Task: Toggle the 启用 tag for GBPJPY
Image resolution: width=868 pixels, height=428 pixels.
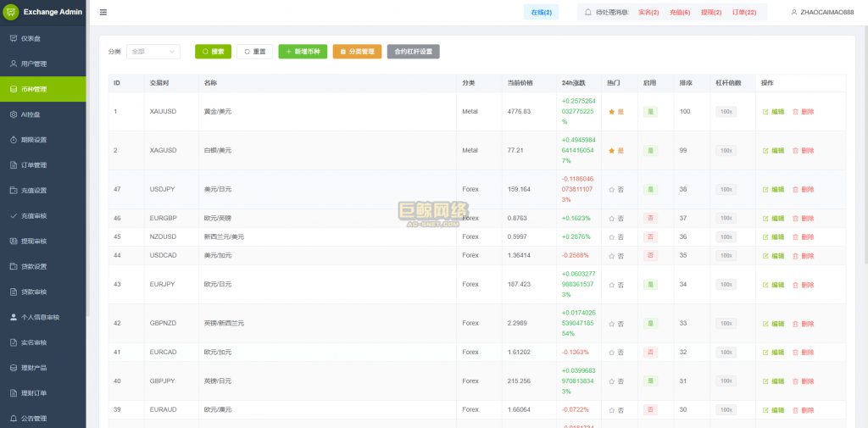Action: point(650,381)
